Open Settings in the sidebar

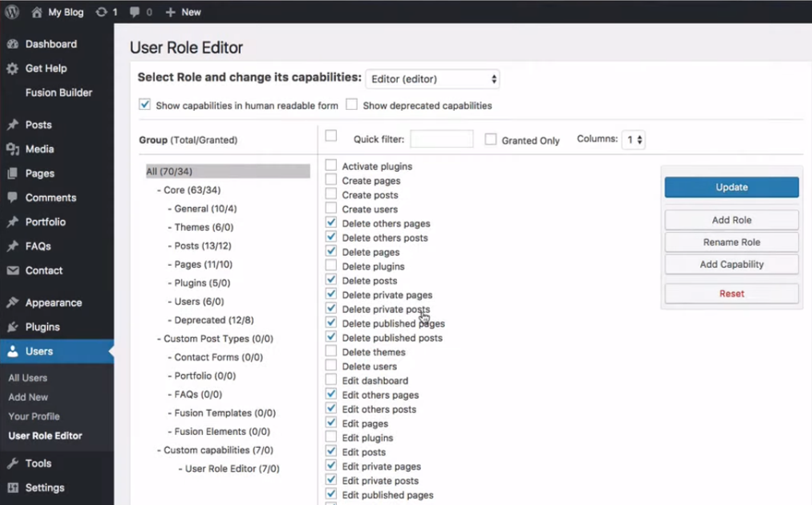(44, 487)
